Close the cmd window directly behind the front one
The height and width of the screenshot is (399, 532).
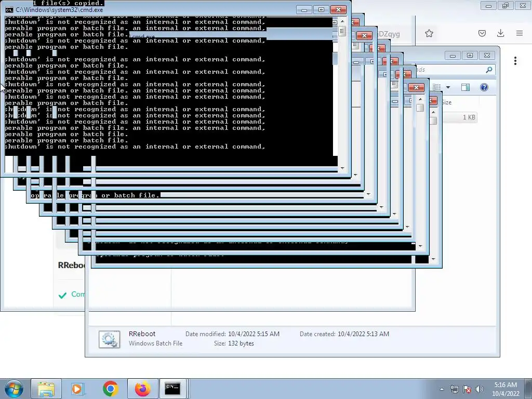point(355,23)
